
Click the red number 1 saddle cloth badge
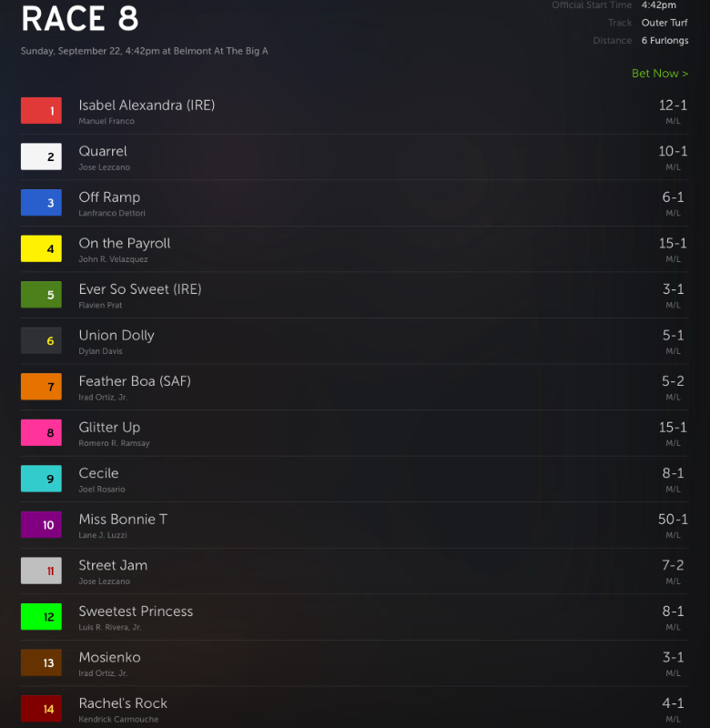click(41, 110)
